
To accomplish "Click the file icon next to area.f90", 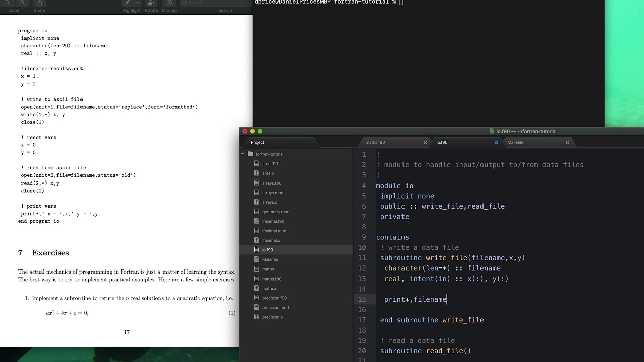I will pos(257,164).
